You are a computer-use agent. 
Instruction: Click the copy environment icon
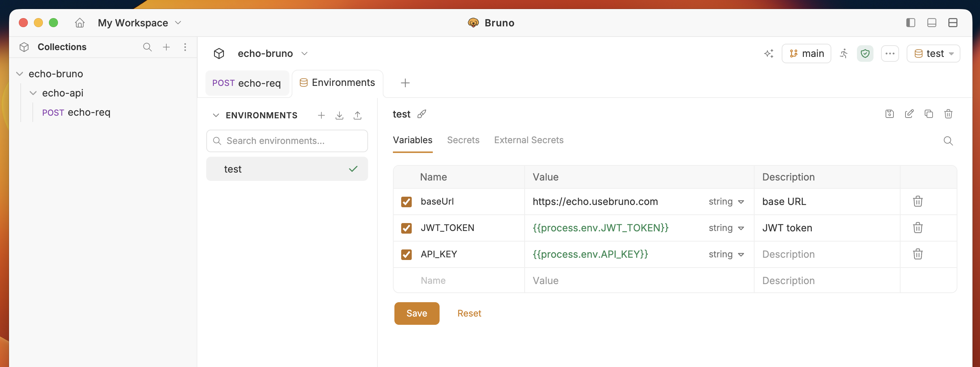pyautogui.click(x=929, y=114)
